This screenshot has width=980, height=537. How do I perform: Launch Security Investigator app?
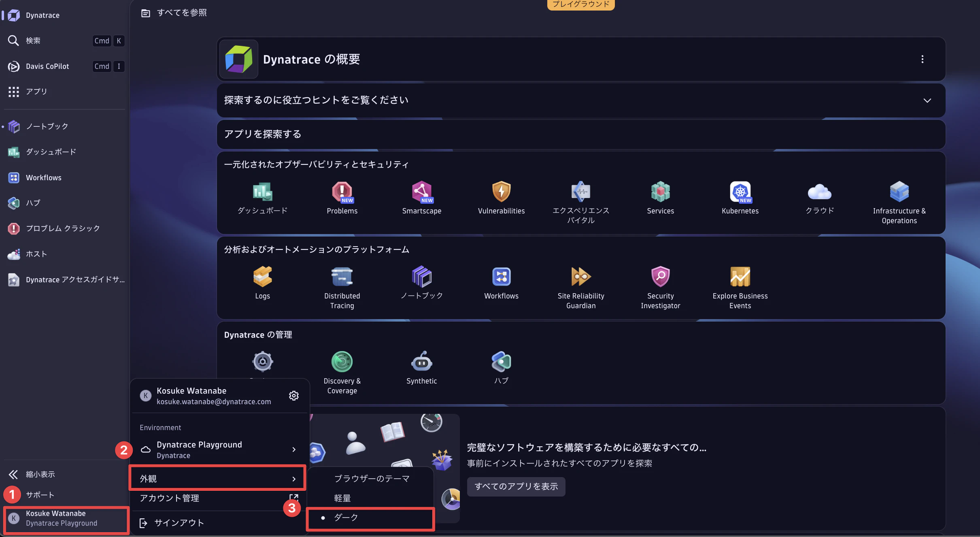tap(660, 288)
